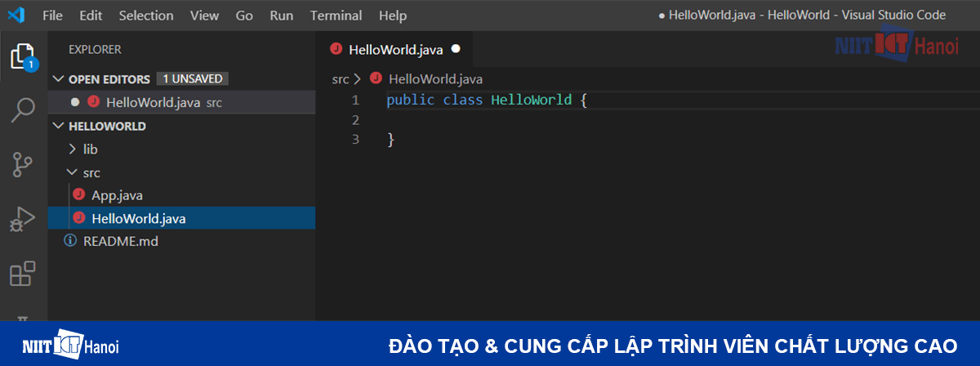This screenshot has width=980, height=366.
Task: Click the 'class' keyword in code
Action: [x=463, y=100]
